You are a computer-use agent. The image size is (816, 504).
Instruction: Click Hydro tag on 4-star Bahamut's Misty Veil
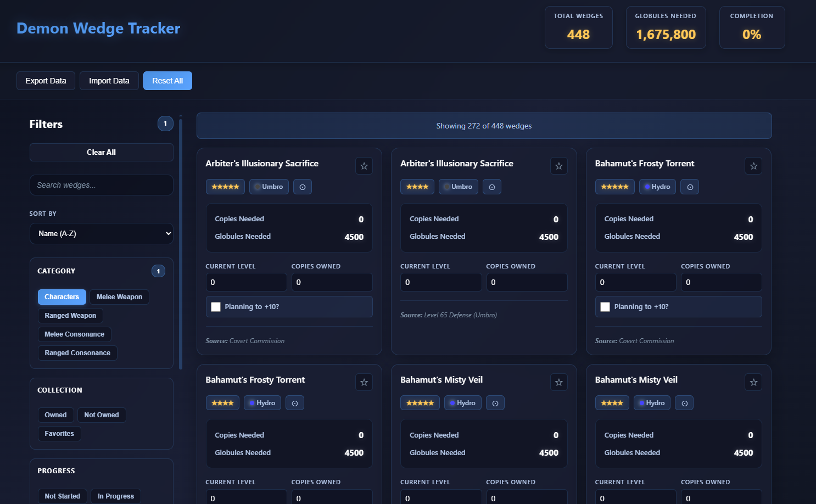(652, 403)
